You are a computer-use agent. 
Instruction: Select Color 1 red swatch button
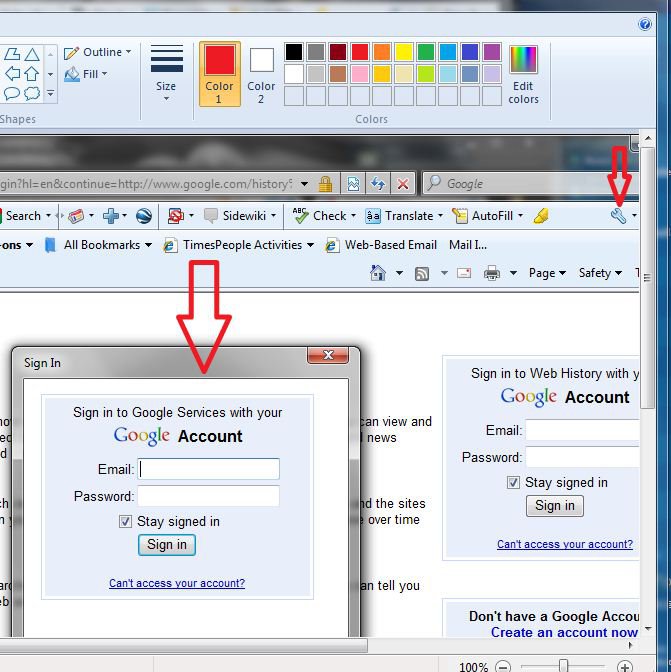(x=219, y=74)
